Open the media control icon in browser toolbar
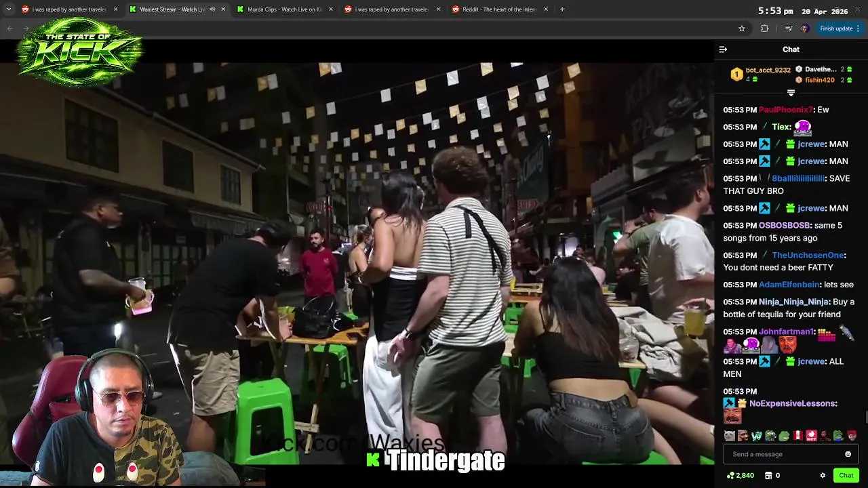 pyautogui.click(x=788, y=28)
